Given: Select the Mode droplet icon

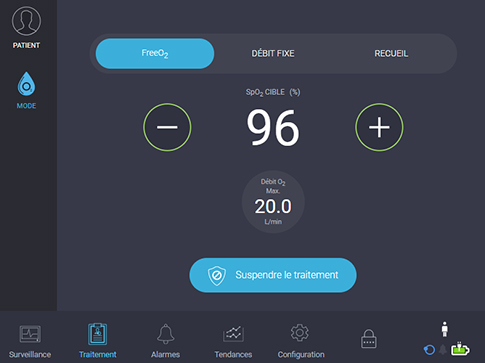Looking at the screenshot, I should coord(26,84).
